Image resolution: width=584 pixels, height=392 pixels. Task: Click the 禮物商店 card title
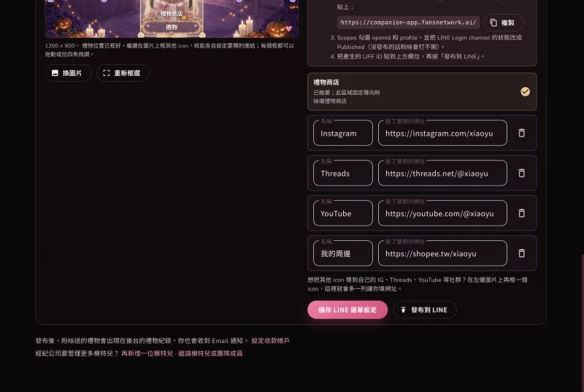pos(326,82)
